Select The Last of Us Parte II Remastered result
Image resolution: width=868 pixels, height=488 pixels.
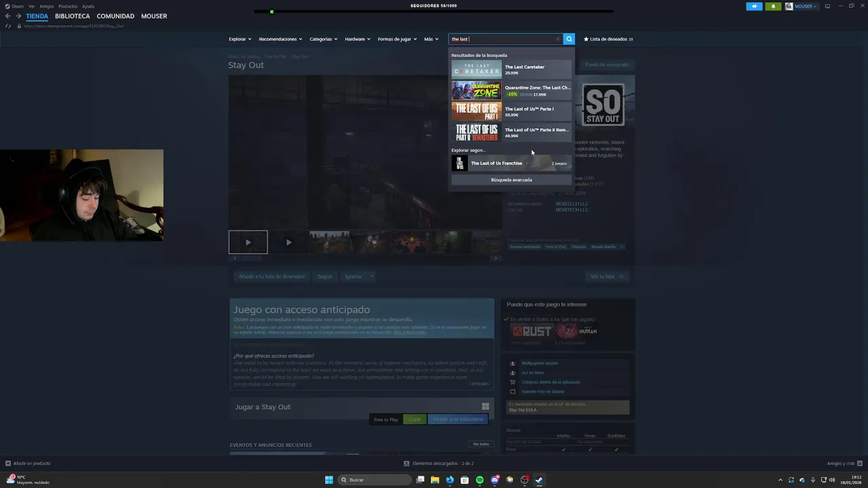511,132
